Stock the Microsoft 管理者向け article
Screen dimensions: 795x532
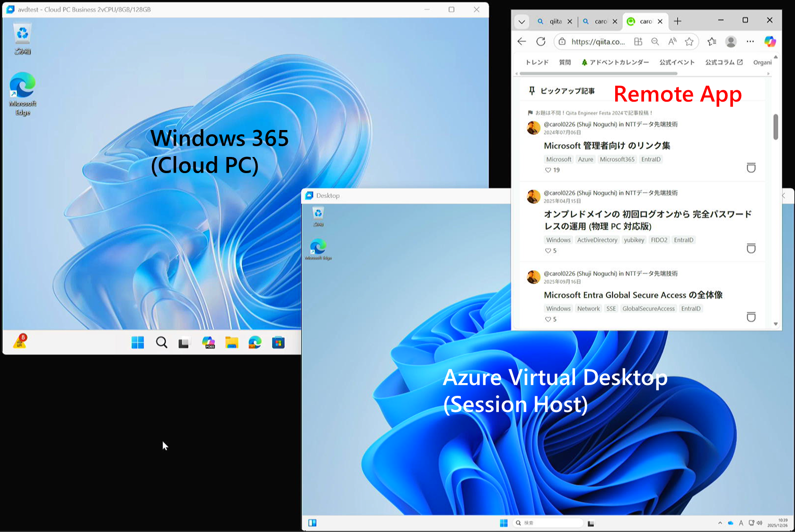click(751, 167)
